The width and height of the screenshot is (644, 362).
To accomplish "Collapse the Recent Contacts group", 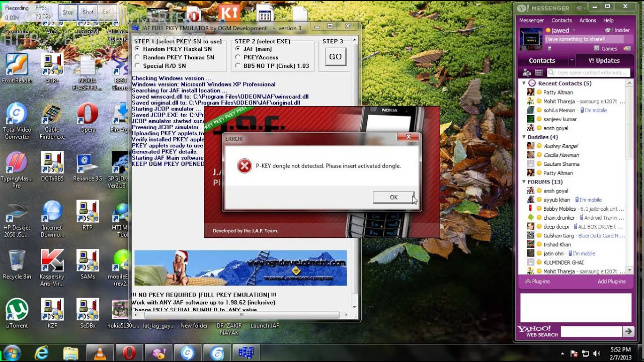I will click(x=524, y=83).
